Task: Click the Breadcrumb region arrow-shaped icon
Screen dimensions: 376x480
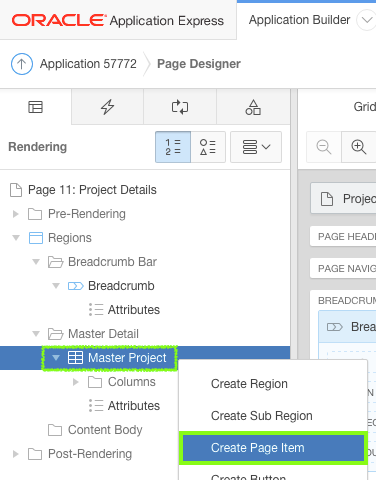Action: click(x=75, y=286)
